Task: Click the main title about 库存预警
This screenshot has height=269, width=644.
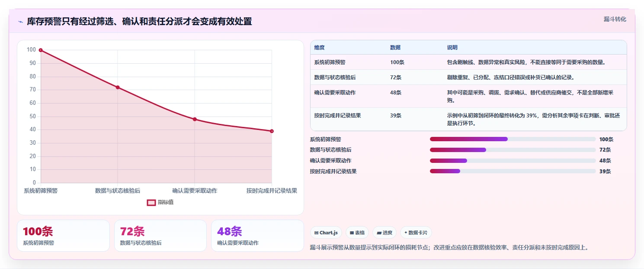Action: pyautogui.click(x=139, y=22)
